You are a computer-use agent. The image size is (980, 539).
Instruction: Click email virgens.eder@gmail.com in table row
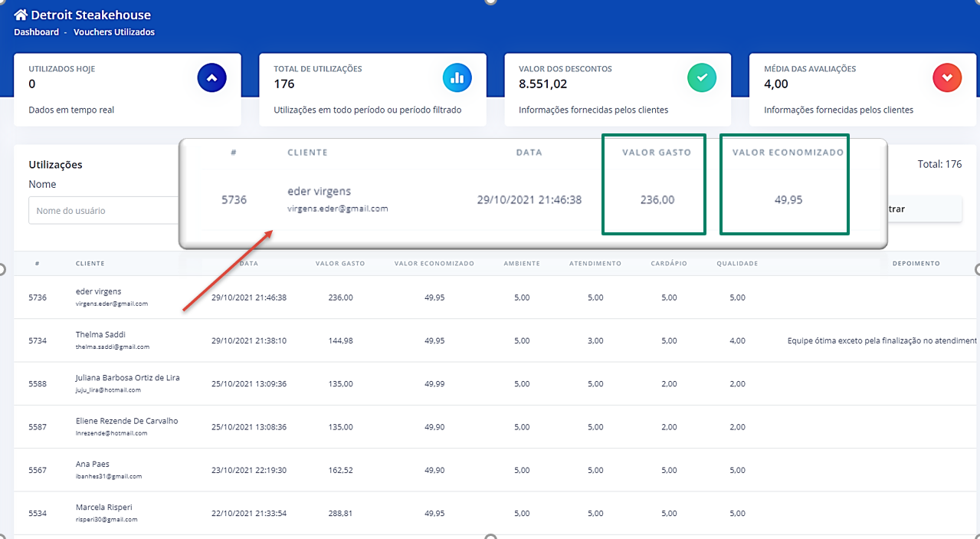[112, 304]
